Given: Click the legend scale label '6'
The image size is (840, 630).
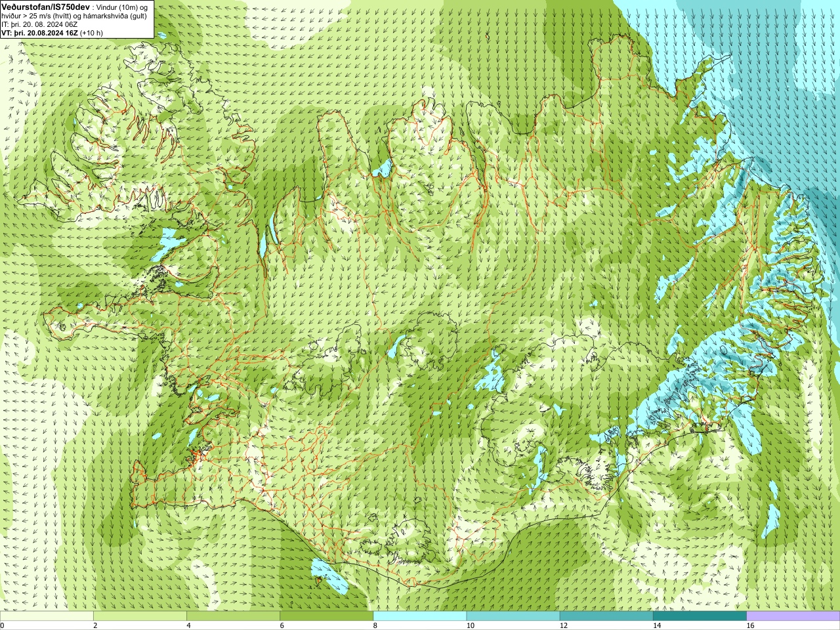Looking at the screenshot, I should [282, 625].
